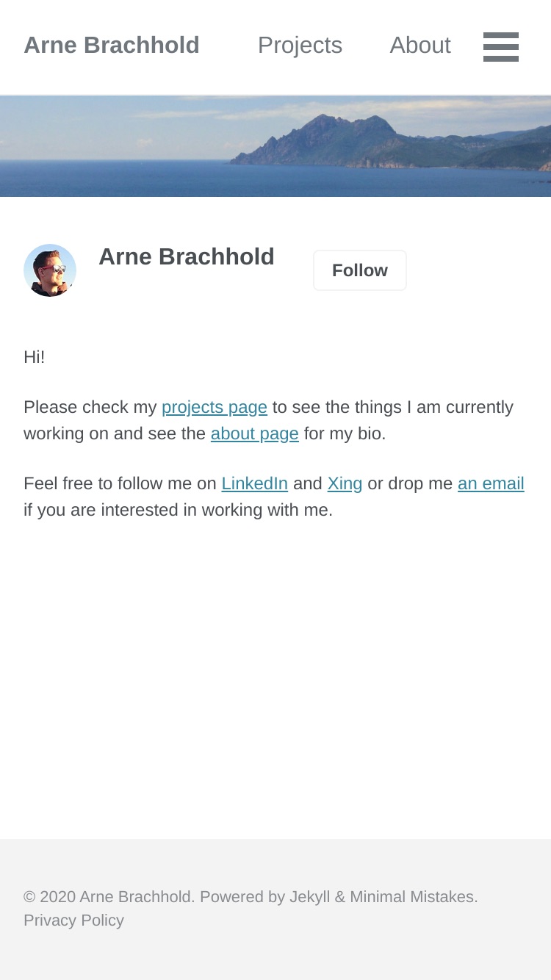The width and height of the screenshot is (551, 980).
Task: Go to the About navigation item
Action: (x=420, y=46)
